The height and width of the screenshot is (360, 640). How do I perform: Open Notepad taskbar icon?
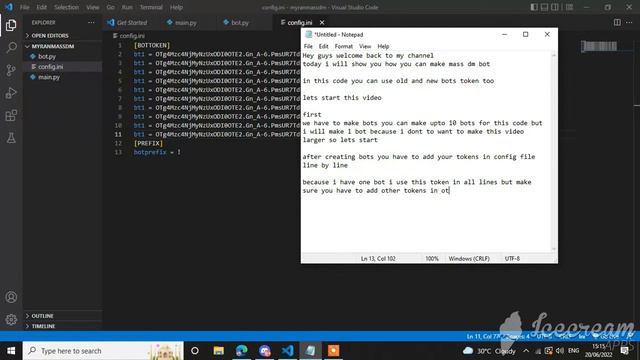tap(310, 351)
